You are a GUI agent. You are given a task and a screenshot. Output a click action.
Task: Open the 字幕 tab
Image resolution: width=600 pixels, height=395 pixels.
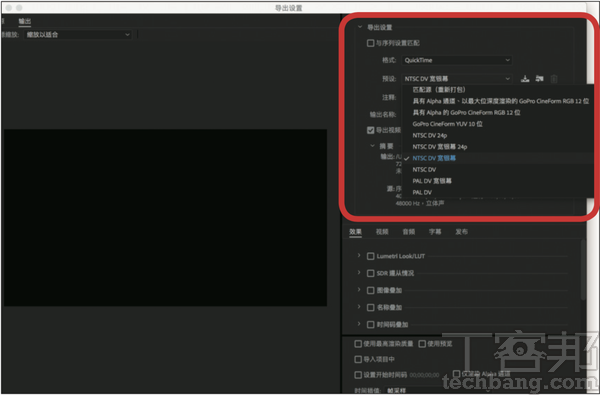[x=435, y=232]
